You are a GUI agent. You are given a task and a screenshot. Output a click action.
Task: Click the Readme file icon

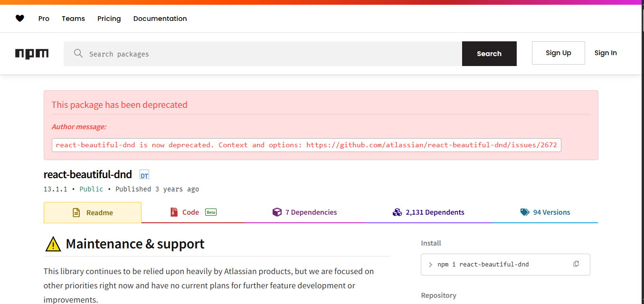click(76, 213)
